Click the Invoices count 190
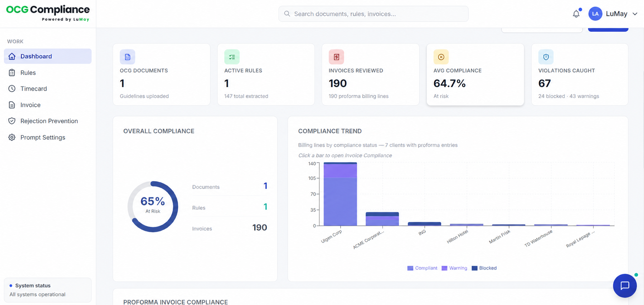644x305 pixels. coord(260,228)
